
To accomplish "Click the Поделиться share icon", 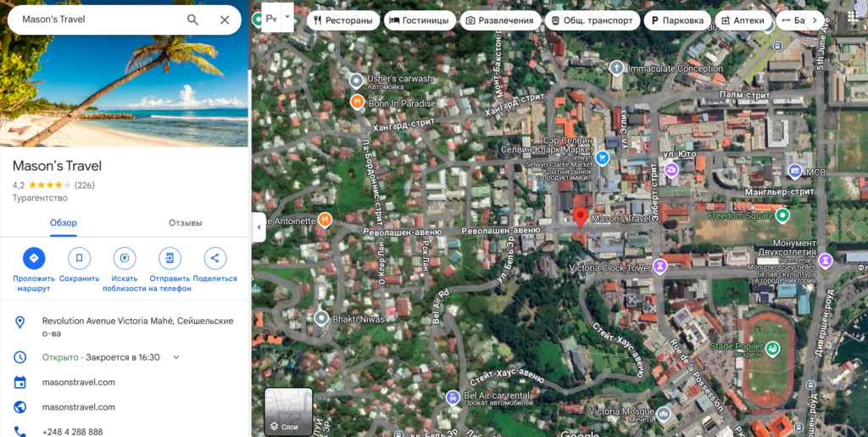I will coord(214,258).
